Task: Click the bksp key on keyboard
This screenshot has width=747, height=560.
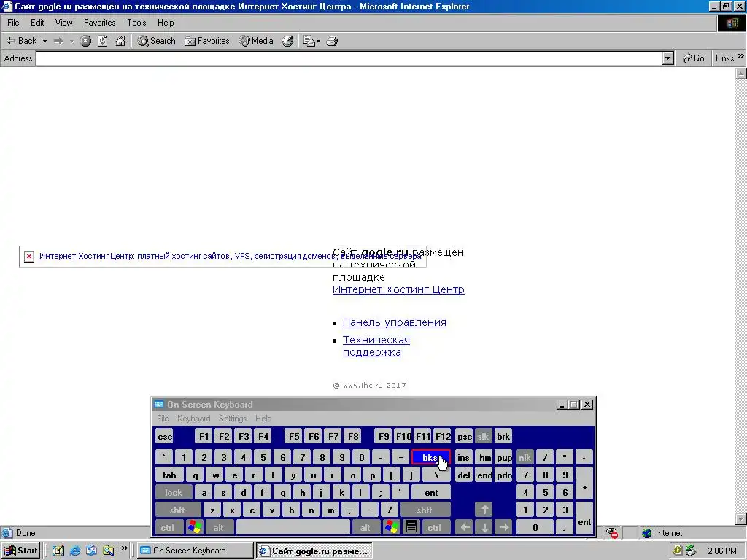Action: [430, 458]
